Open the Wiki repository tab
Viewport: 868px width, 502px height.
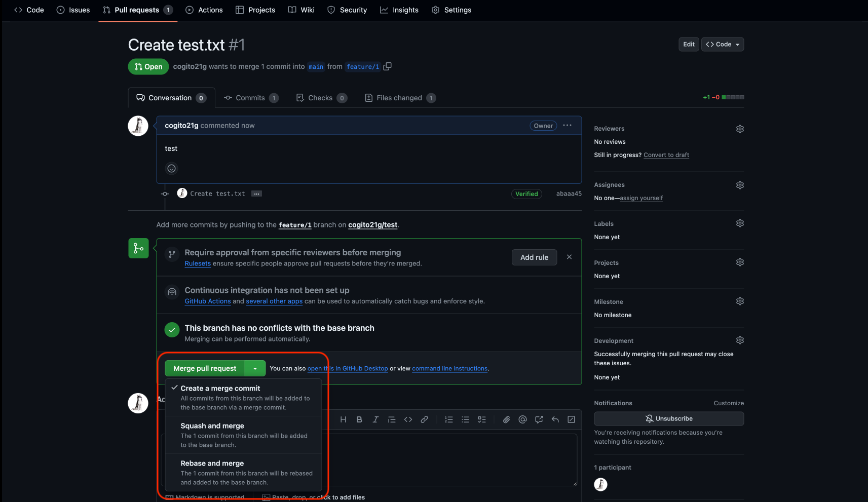pos(301,10)
